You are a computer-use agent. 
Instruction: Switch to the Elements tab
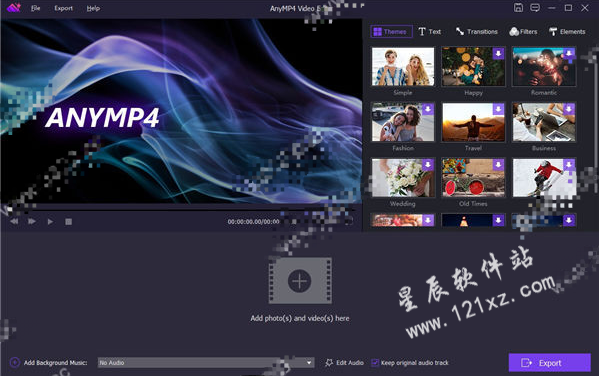(x=567, y=31)
